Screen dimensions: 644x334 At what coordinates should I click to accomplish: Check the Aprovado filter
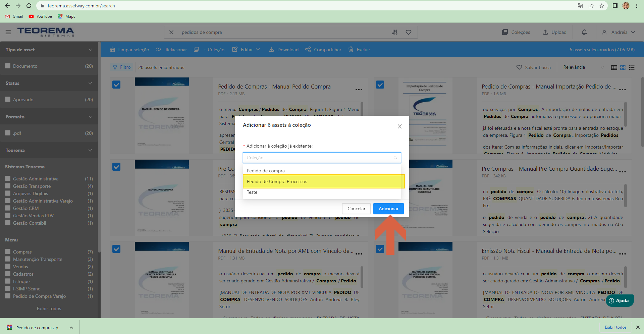(8, 99)
